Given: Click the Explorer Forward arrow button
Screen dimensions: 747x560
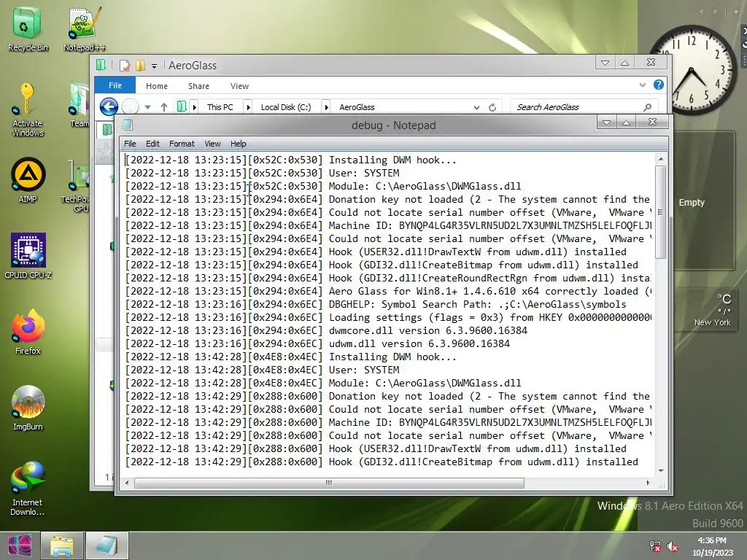Looking at the screenshot, I should coord(130,106).
